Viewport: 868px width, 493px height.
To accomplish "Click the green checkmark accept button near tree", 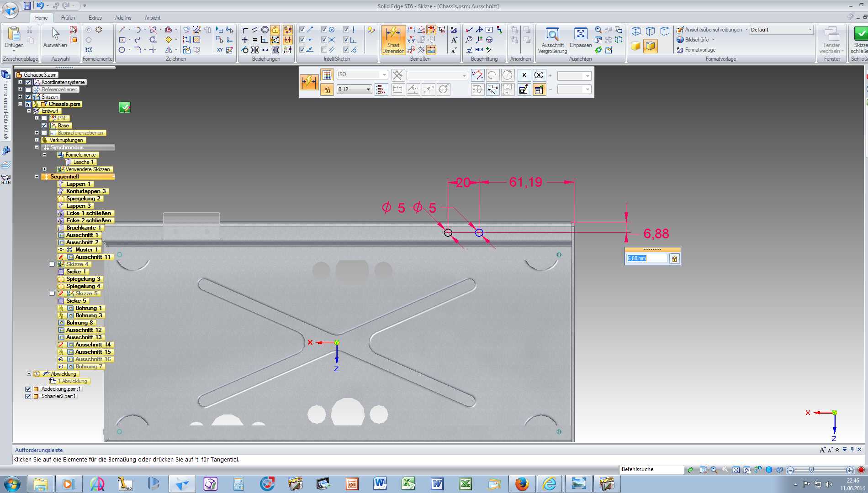I will click(x=125, y=107).
